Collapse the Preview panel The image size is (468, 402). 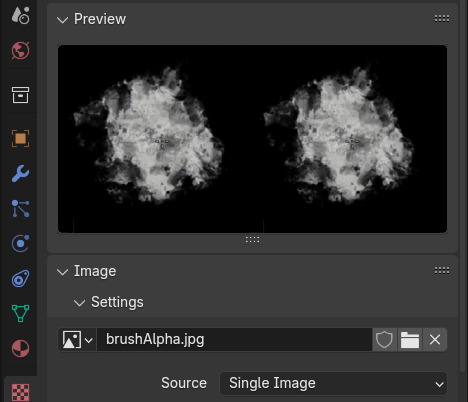click(62, 20)
